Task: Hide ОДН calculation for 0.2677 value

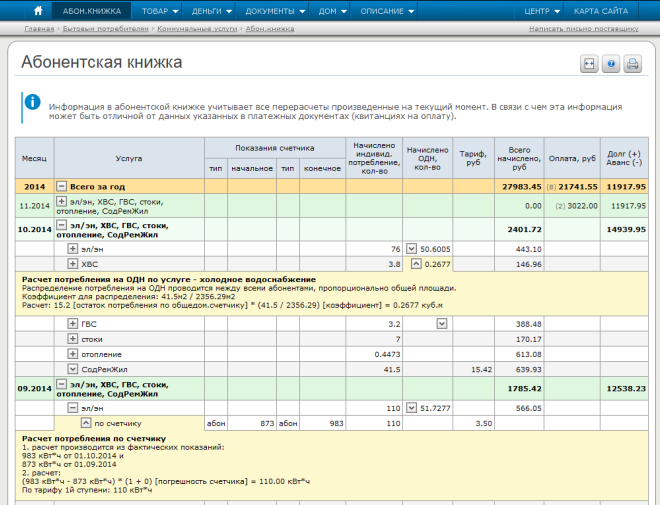Action: (416, 264)
